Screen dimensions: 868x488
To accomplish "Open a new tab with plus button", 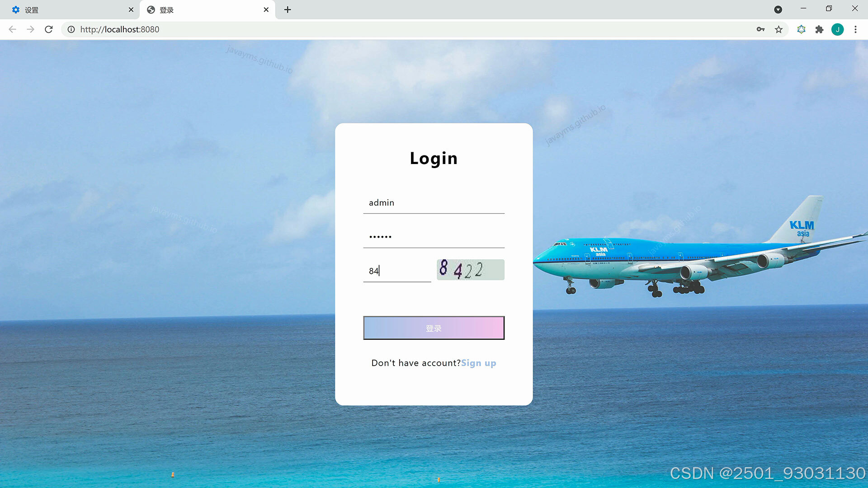I will [288, 9].
